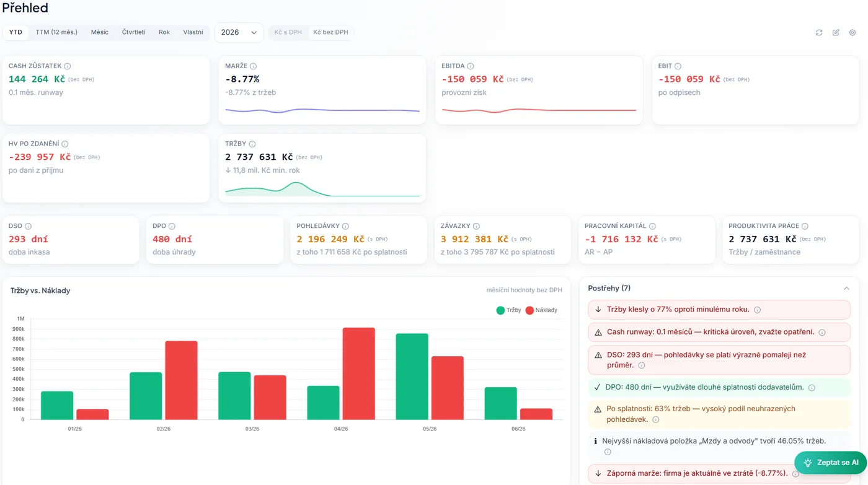Show info icon next to Pohledávky
Image resolution: width=868 pixels, height=485 pixels.
[x=345, y=227]
